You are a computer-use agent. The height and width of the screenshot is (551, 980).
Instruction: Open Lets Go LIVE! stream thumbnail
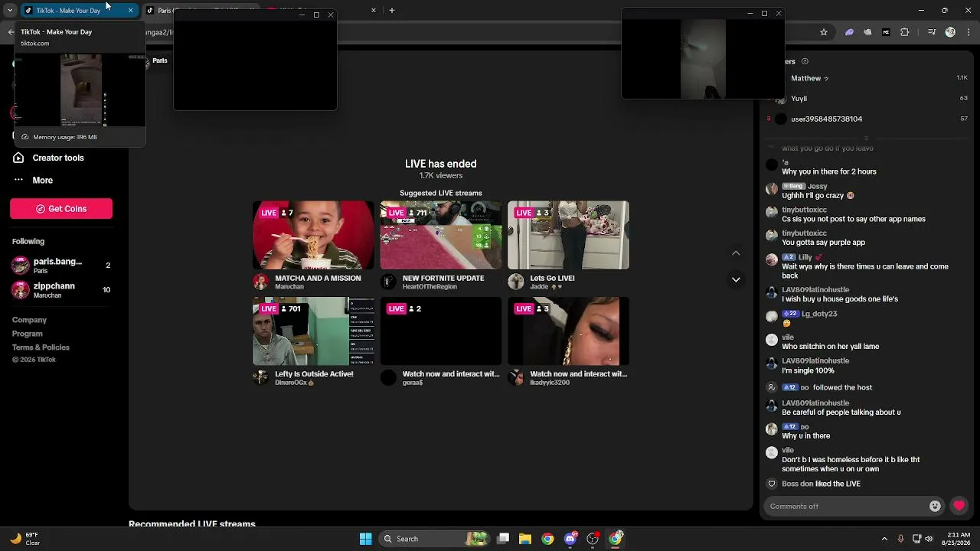tap(568, 235)
